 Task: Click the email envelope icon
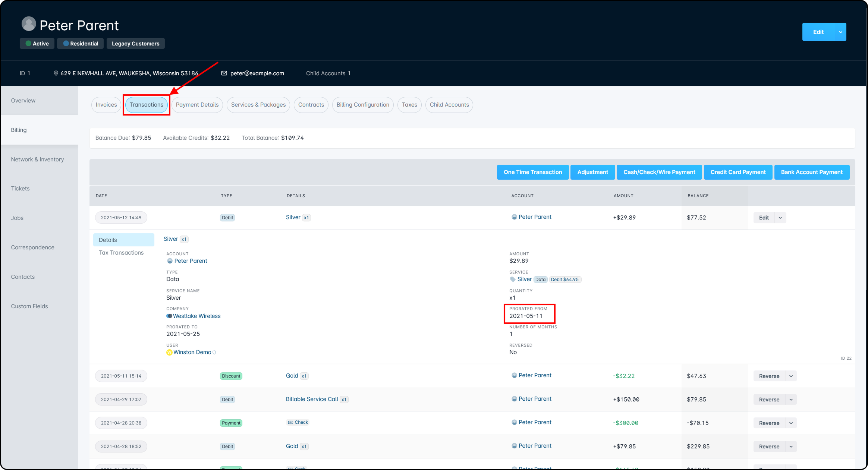[x=224, y=73]
